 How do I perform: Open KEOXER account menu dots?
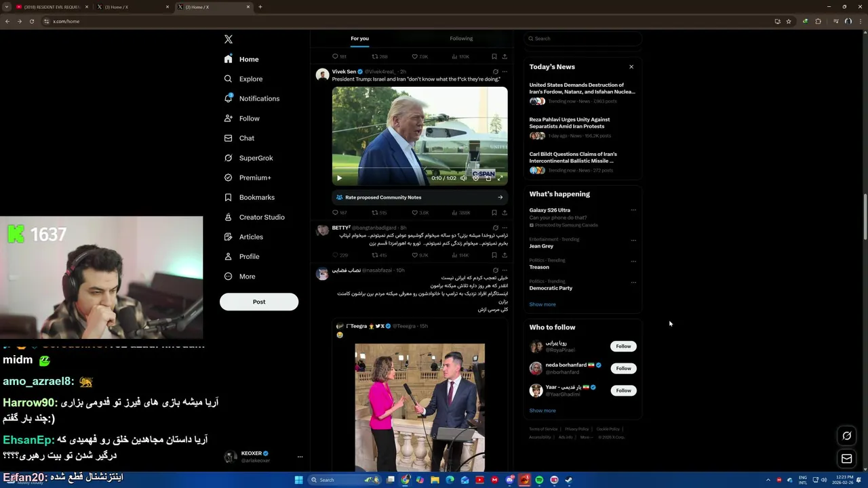pyautogui.click(x=300, y=457)
